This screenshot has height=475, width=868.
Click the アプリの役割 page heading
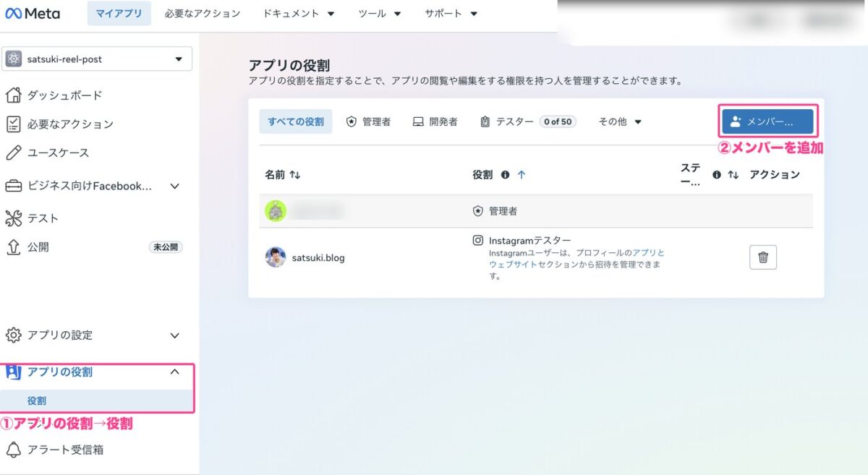click(x=289, y=66)
